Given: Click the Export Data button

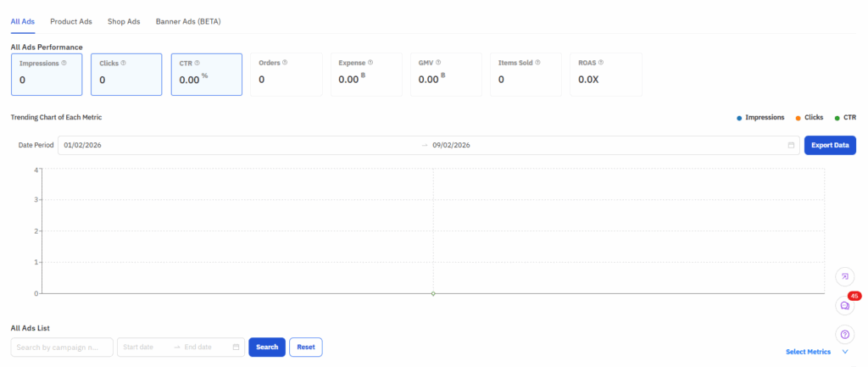Looking at the screenshot, I should (x=829, y=145).
